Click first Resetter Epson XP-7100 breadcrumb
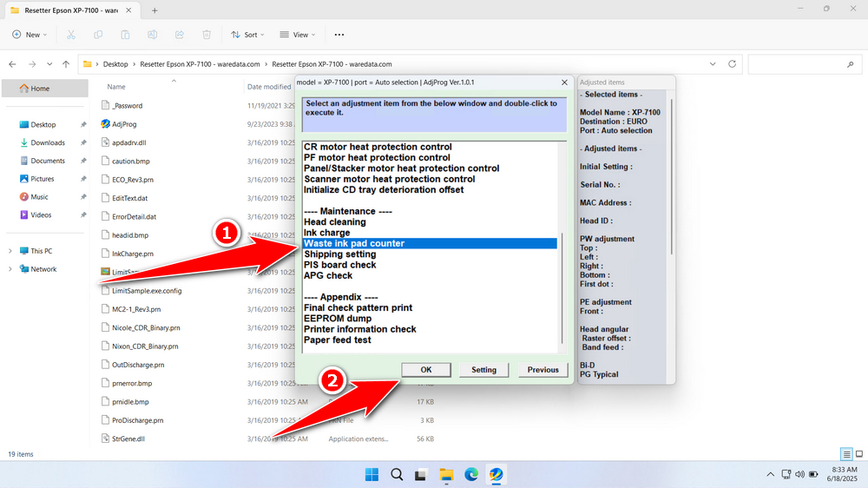868x488 pixels. (x=200, y=64)
